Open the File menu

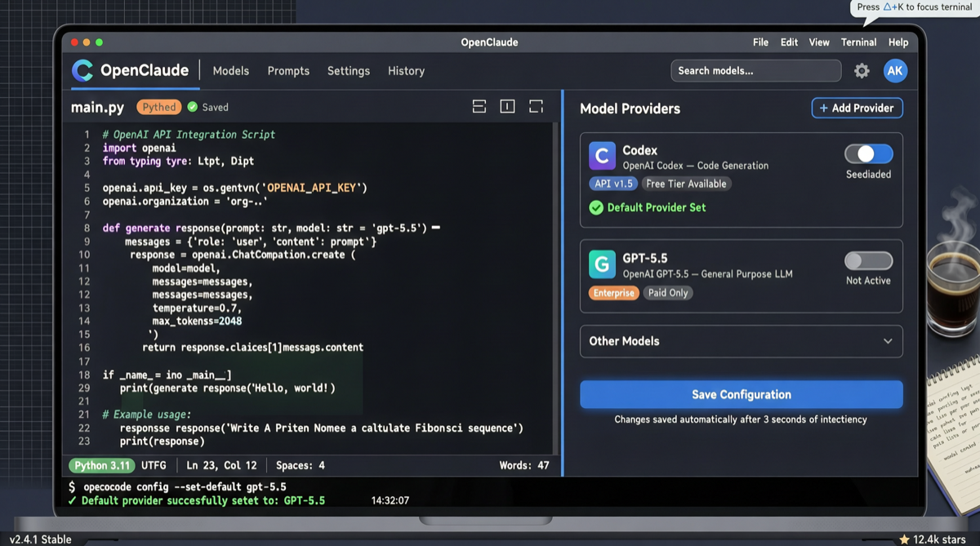[760, 42]
